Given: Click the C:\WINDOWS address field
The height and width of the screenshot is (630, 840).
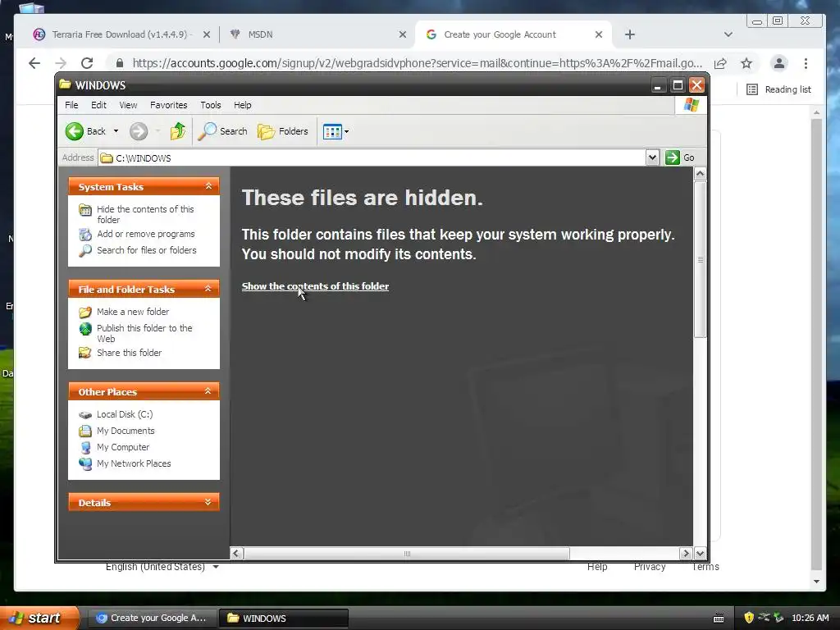Looking at the screenshot, I should coord(372,158).
